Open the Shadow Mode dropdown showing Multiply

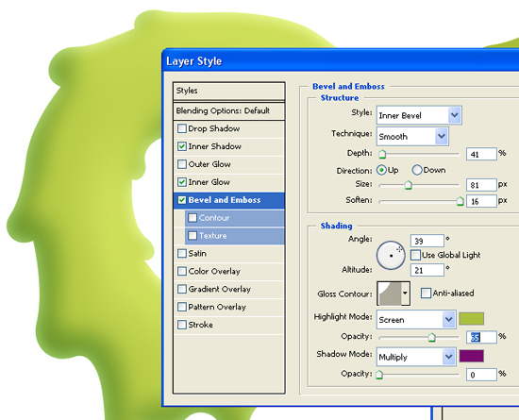pos(416,357)
